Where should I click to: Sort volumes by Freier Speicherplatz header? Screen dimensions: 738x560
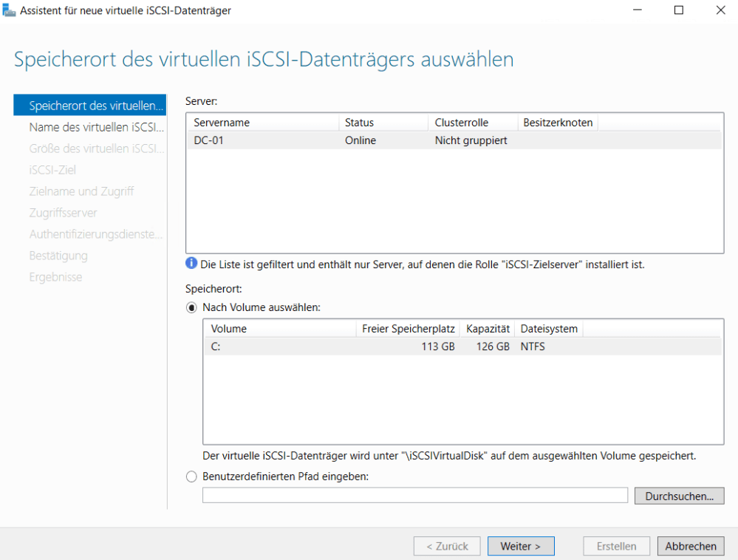pyautogui.click(x=407, y=329)
